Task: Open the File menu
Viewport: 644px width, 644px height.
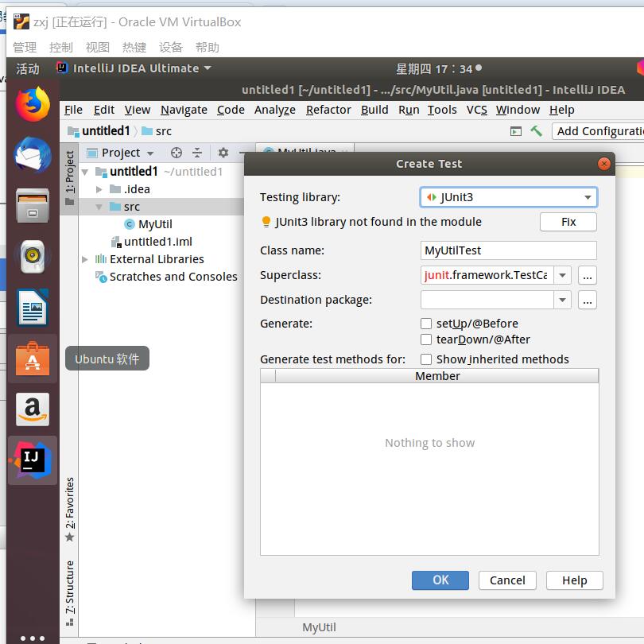Action: pos(73,110)
